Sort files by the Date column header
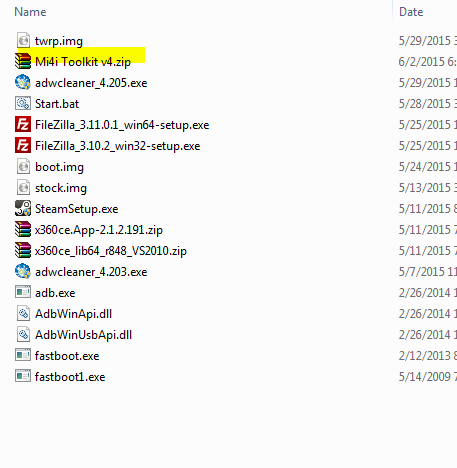Viewport: 457px width, 468px height. click(x=411, y=12)
